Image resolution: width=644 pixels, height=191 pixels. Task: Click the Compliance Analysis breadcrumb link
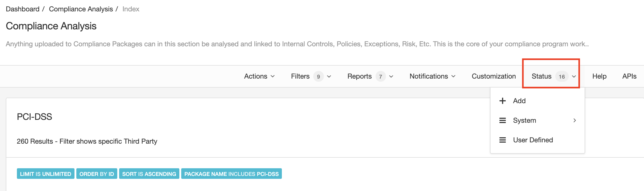81,9
